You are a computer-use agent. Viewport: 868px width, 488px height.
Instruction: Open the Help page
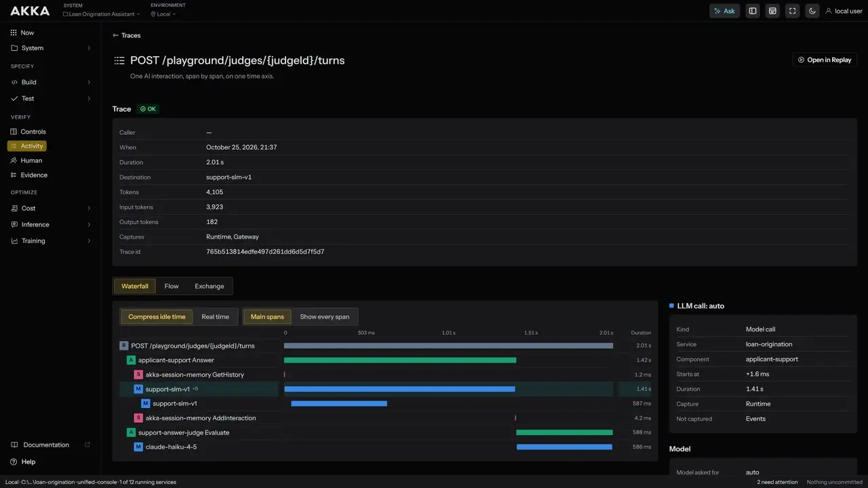click(23, 462)
